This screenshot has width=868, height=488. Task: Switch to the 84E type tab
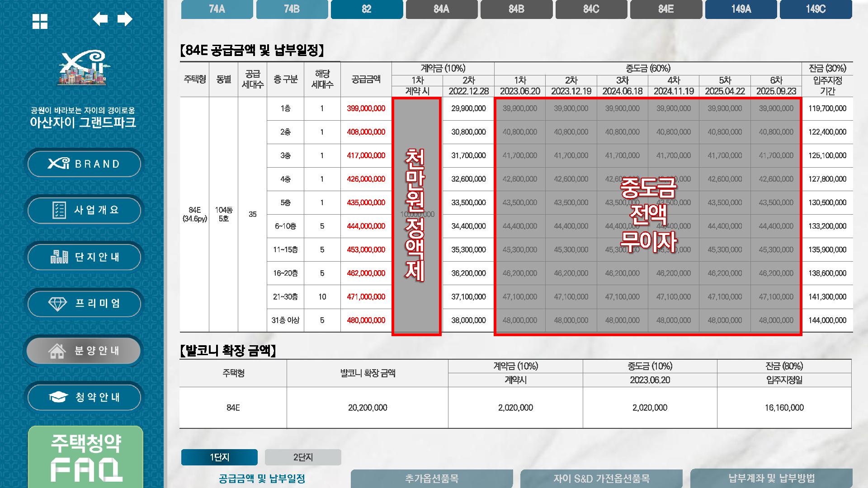coord(666,9)
